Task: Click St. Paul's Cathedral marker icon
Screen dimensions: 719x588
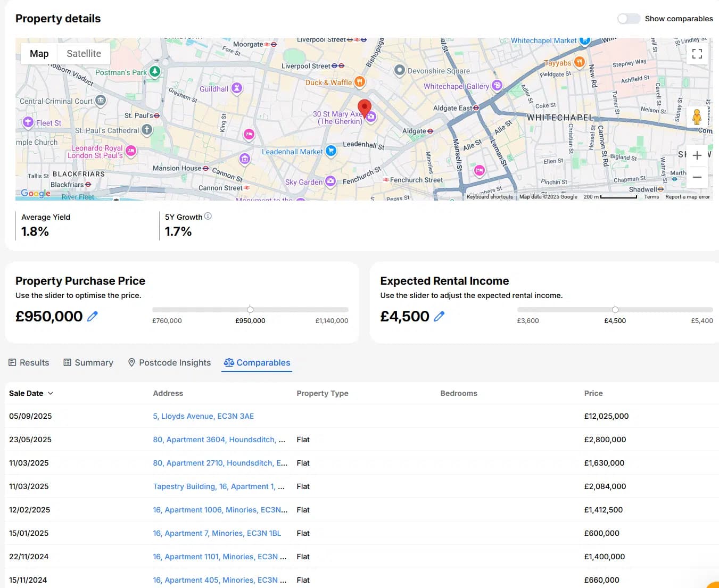Action: pyautogui.click(x=147, y=130)
